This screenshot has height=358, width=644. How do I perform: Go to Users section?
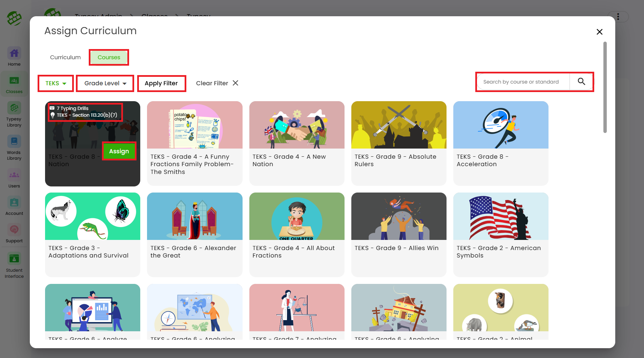(14, 179)
